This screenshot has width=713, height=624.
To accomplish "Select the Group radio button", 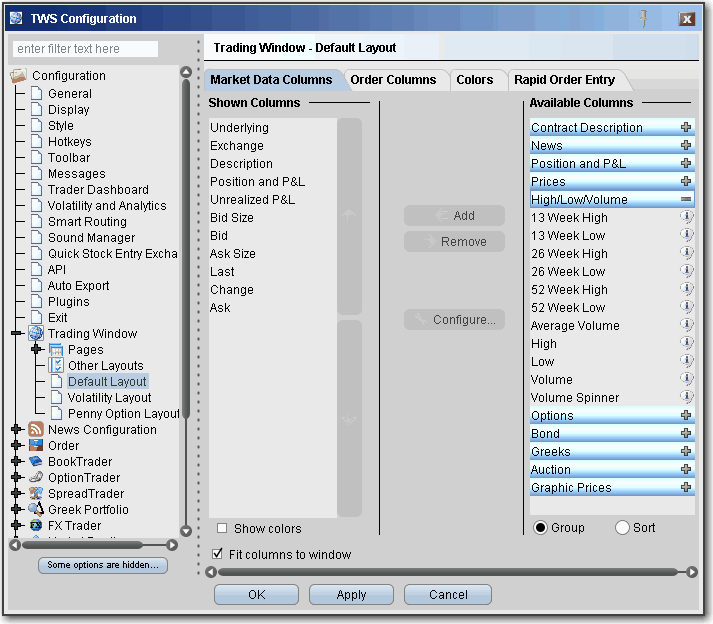I will click(x=540, y=528).
